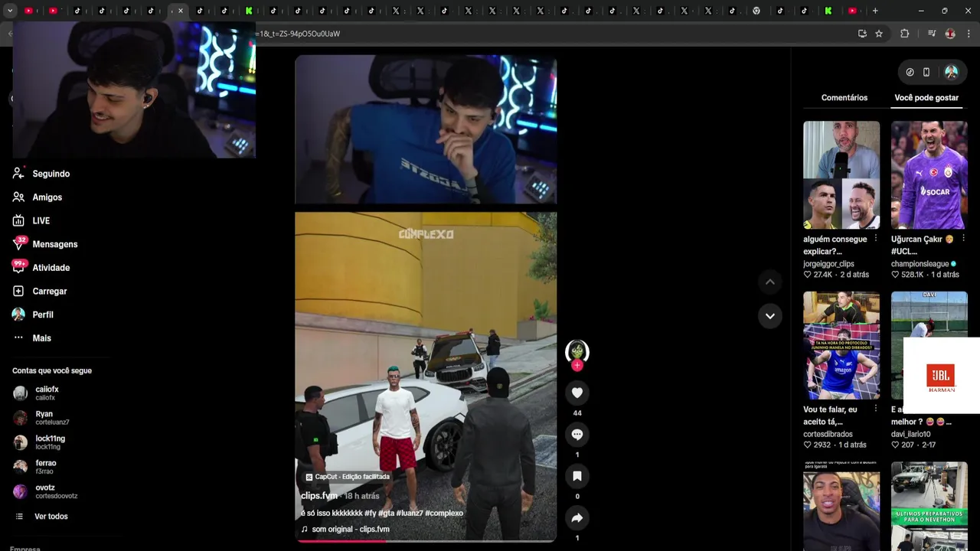Screen dimensions: 980x551
Task: Open comments bubble on the video
Action: click(x=577, y=434)
